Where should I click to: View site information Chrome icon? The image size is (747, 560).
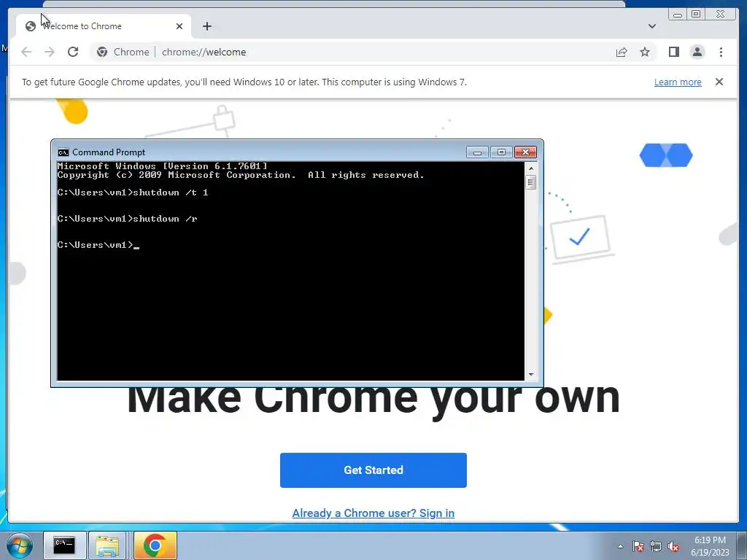102,52
